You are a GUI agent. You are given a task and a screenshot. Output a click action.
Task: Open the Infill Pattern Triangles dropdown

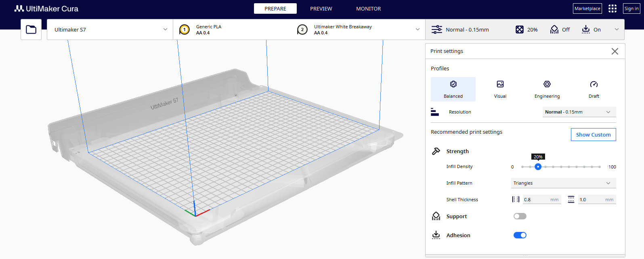pyautogui.click(x=564, y=183)
